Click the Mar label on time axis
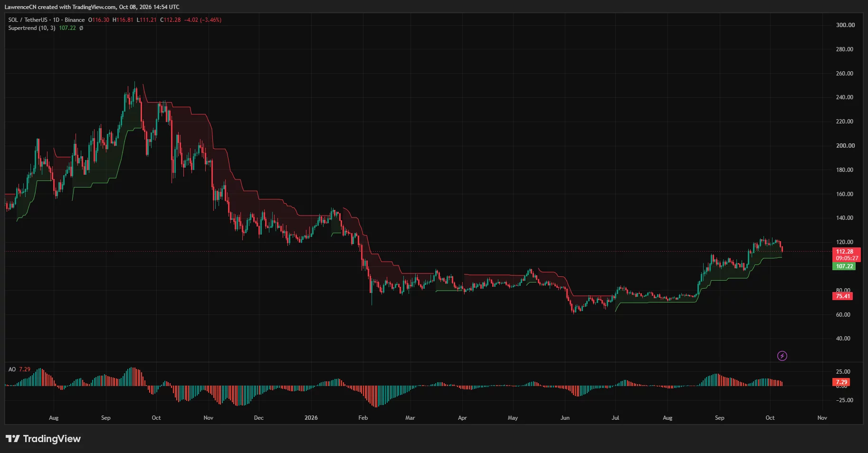This screenshot has width=868, height=453. pyautogui.click(x=410, y=418)
